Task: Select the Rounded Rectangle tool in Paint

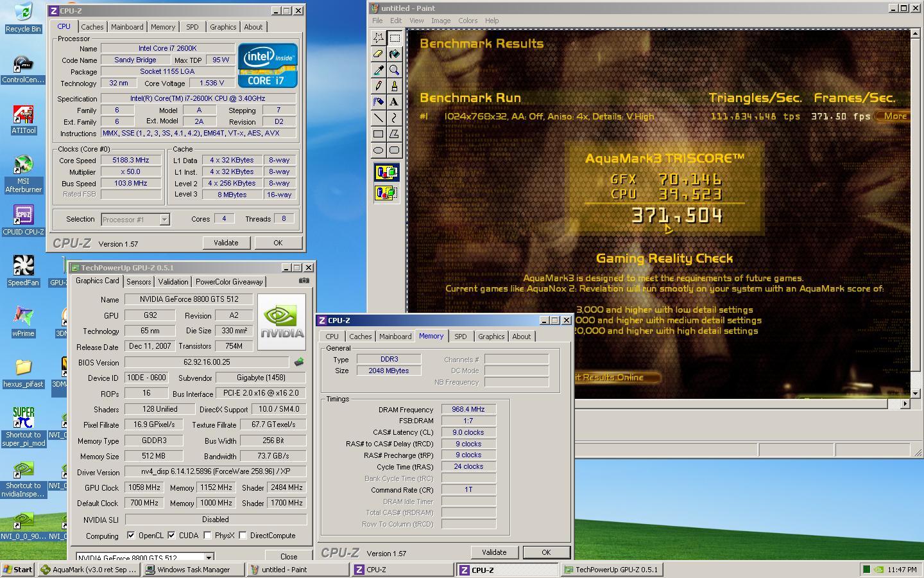Action: tap(394, 150)
